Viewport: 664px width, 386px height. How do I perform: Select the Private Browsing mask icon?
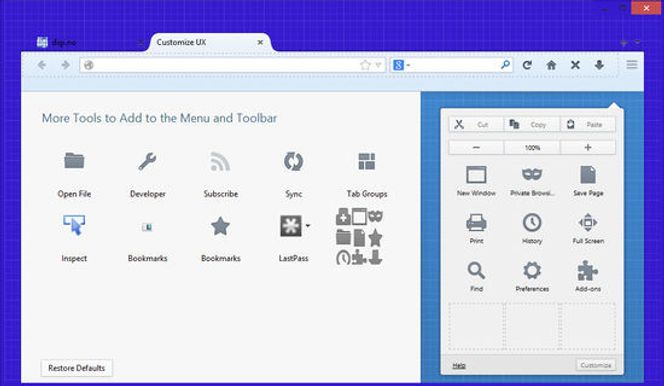[532, 174]
